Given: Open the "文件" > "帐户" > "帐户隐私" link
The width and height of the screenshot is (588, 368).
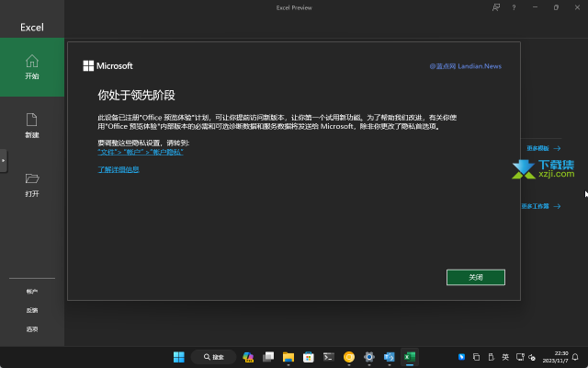Looking at the screenshot, I should [141, 152].
